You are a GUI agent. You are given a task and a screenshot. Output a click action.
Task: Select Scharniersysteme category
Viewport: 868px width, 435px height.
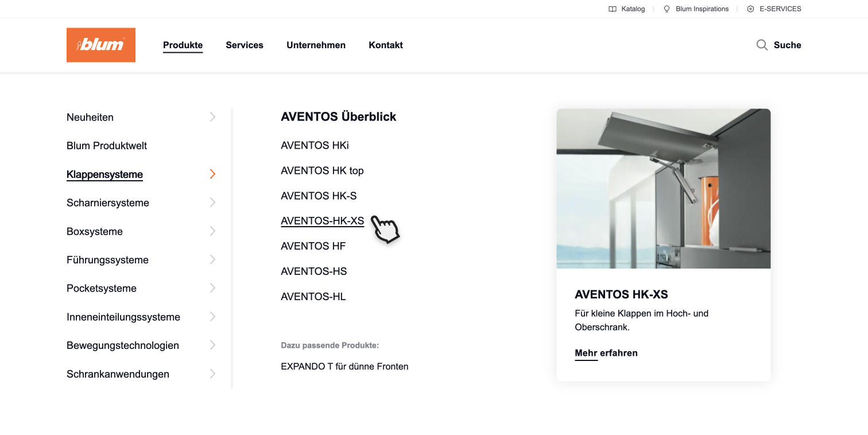pos(108,203)
